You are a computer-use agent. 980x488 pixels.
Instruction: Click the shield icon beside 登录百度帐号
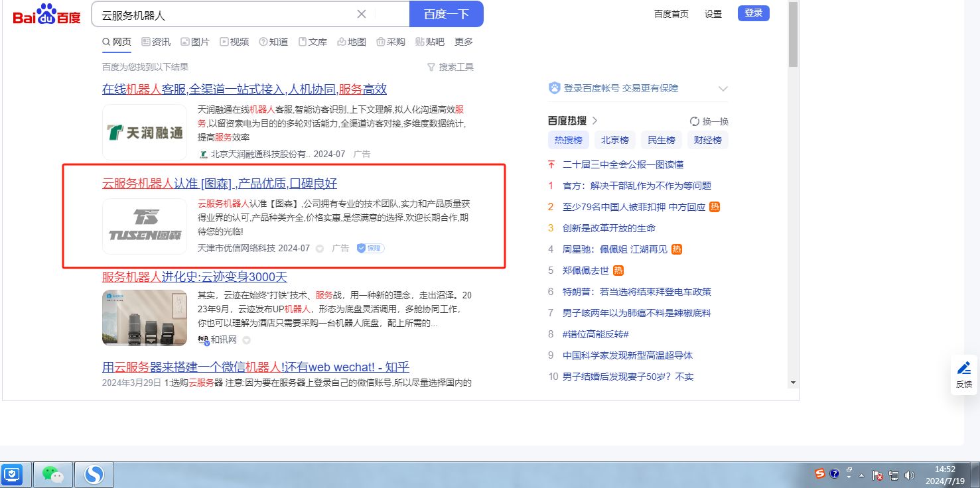coord(555,88)
